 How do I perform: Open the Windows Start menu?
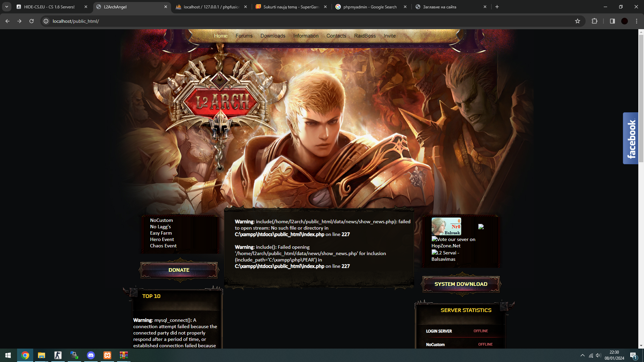click(x=8, y=355)
